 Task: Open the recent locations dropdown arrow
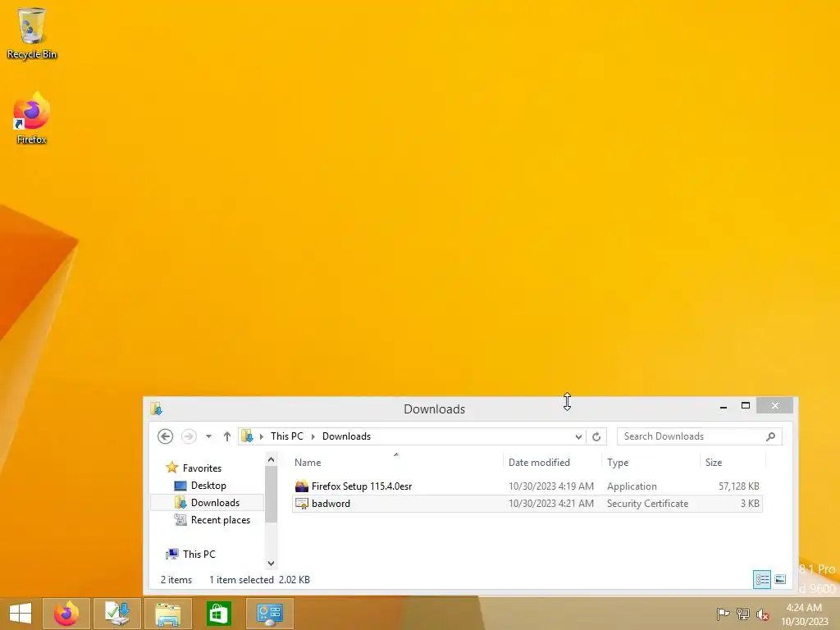pos(208,436)
